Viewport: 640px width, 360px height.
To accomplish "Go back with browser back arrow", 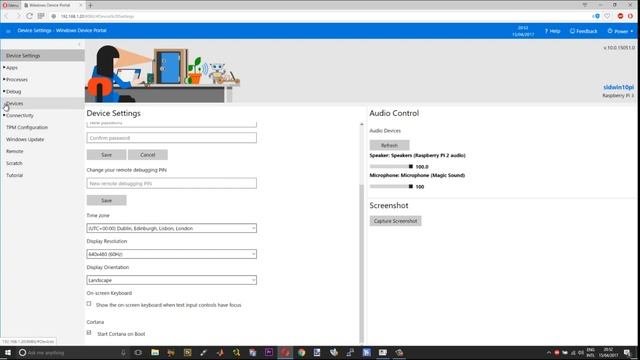I will 7,16.
